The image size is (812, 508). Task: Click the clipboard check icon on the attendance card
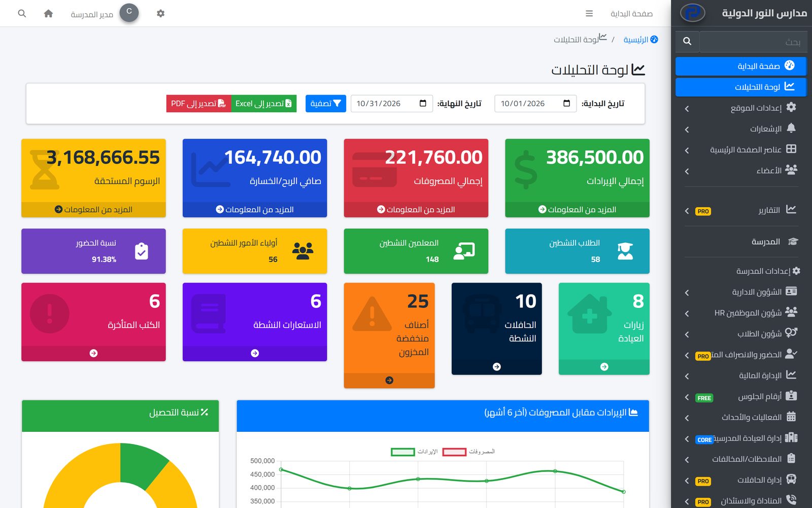click(141, 251)
